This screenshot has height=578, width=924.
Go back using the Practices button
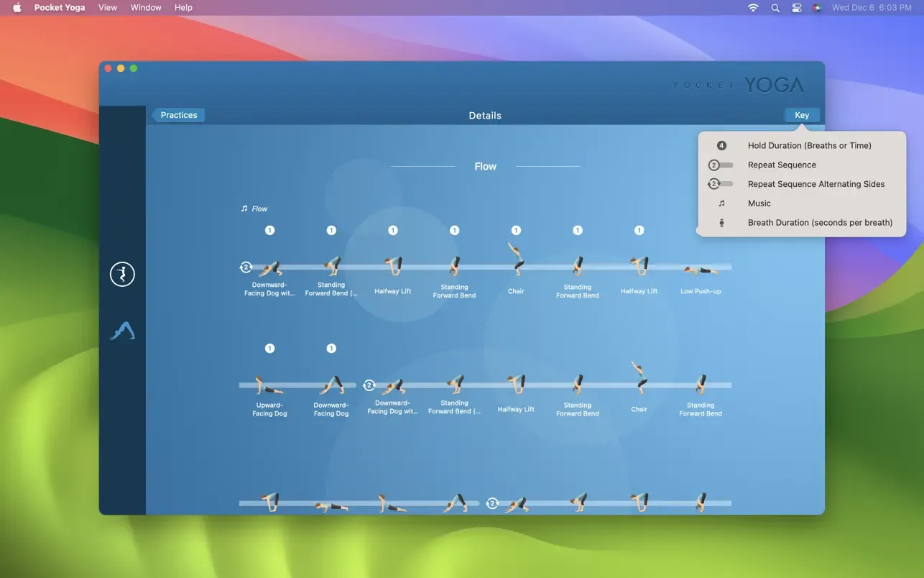[x=178, y=115]
